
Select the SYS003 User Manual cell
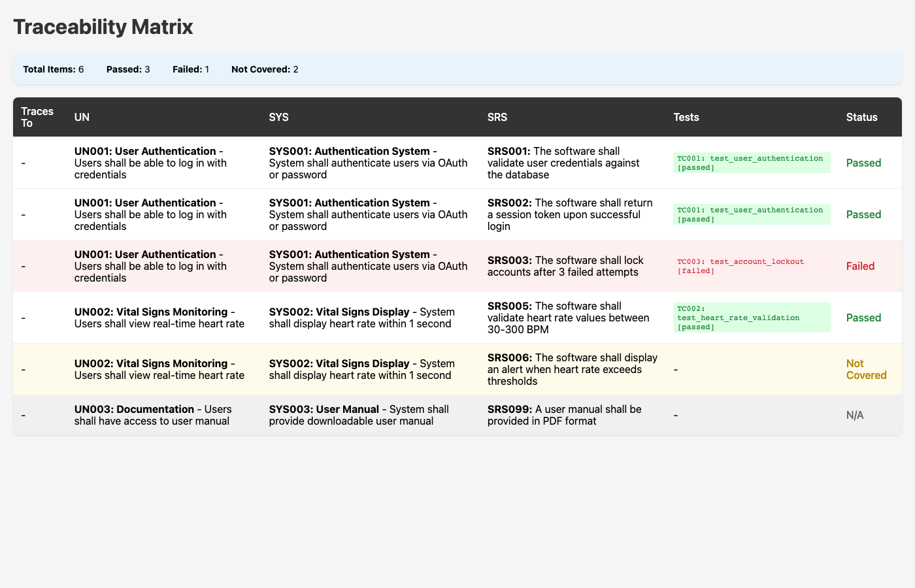click(371, 415)
